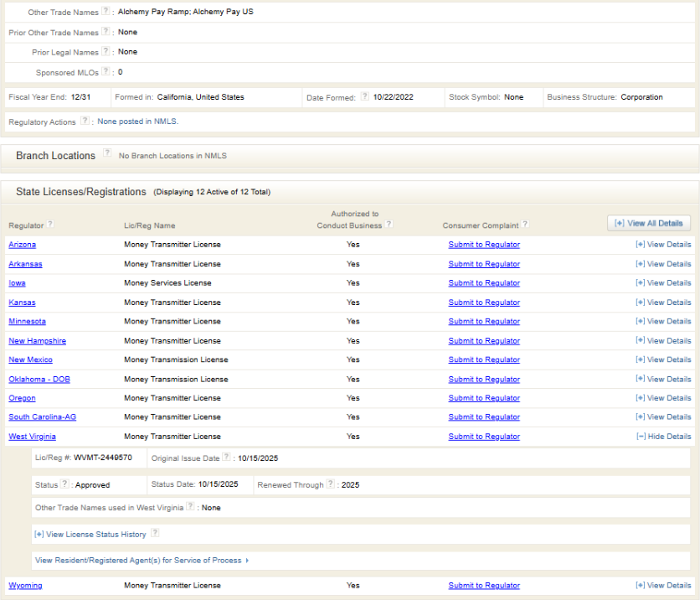Open the New Hampshire regulator link
700x600 pixels.
pyautogui.click(x=37, y=341)
